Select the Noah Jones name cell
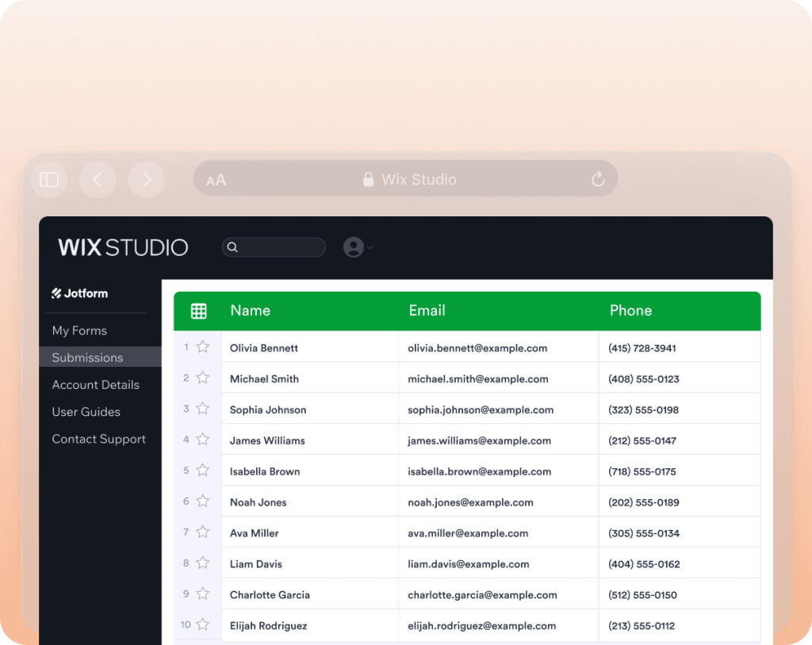Viewport: 812px width, 645px height. [x=310, y=502]
